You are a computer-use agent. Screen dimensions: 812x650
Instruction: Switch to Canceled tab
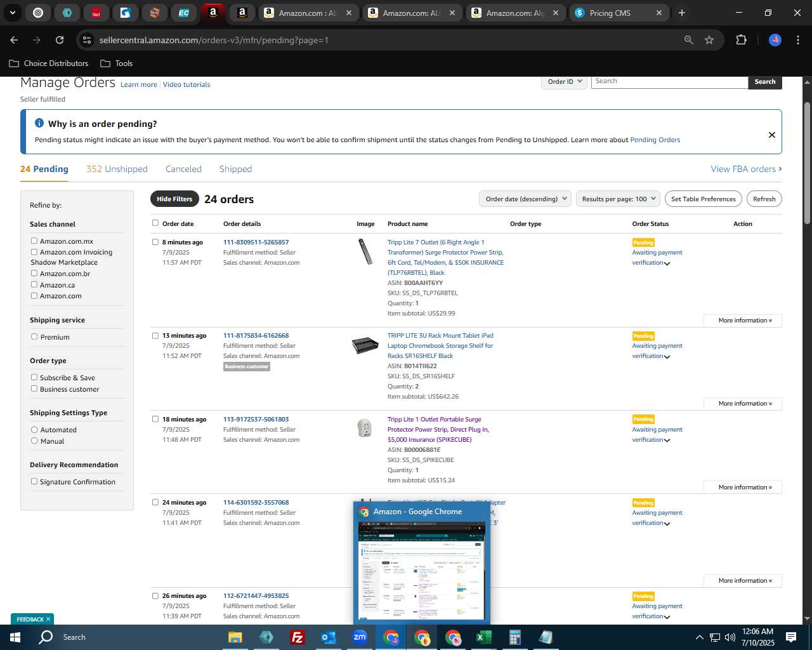[x=183, y=169]
